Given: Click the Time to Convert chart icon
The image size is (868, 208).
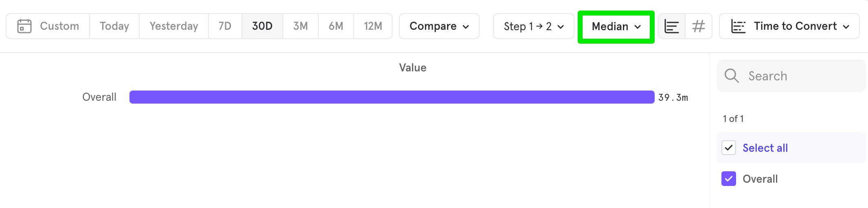Looking at the screenshot, I should [x=738, y=27].
